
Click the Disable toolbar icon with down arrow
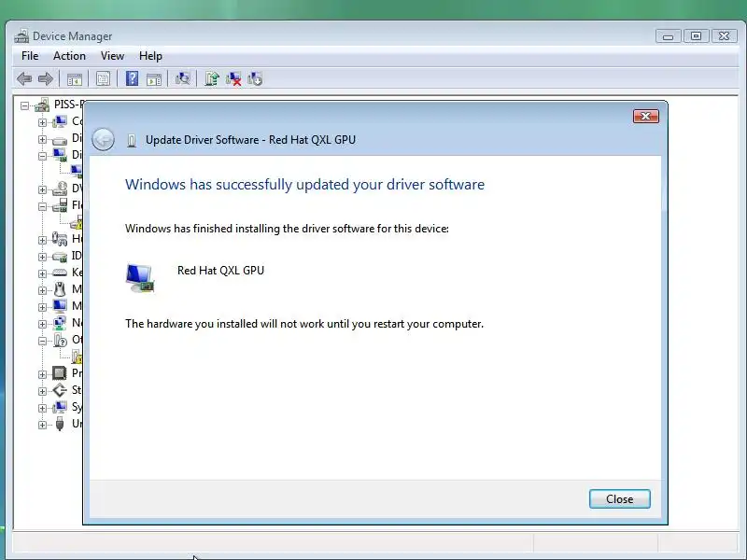(255, 78)
